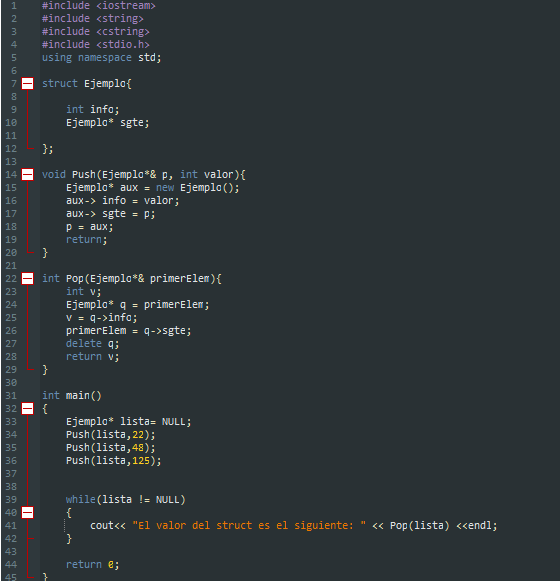The image size is (560, 582).
Task: Click the 'using namespace std;' line
Action: point(101,58)
